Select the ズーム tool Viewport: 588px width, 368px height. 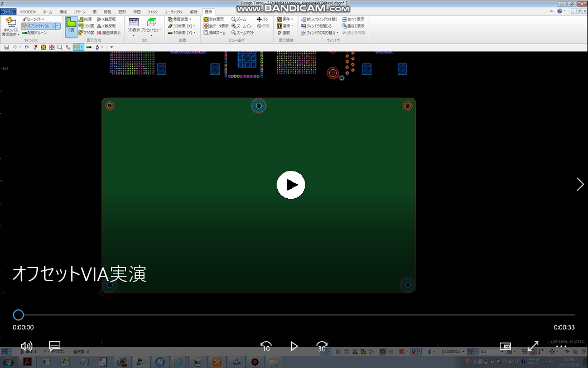click(x=239, y=19)
